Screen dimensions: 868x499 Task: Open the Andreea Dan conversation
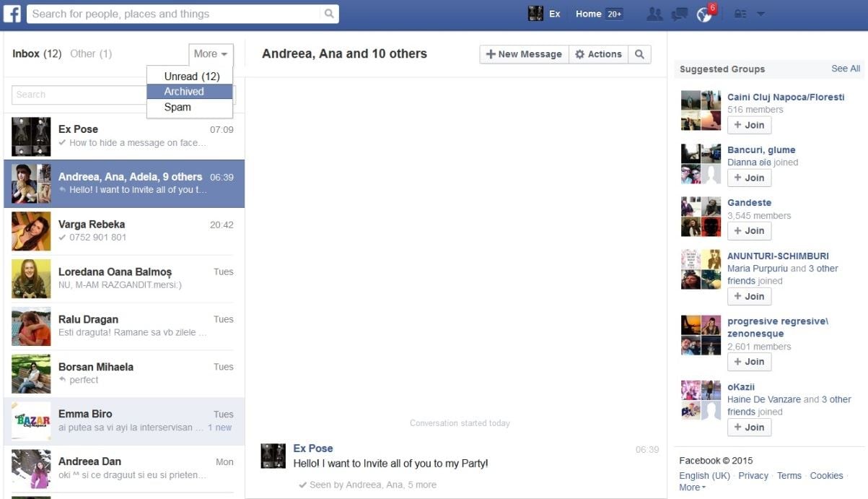(x=124, y=469)
